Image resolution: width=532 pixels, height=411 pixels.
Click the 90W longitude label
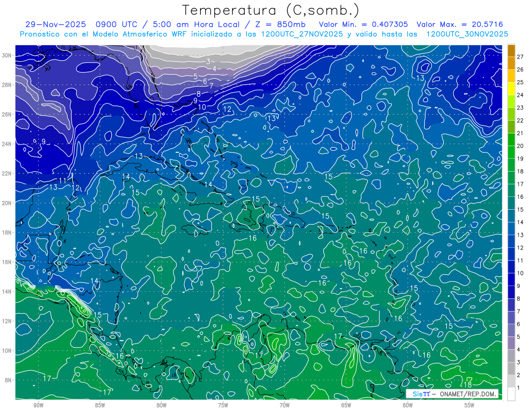(x=38, y=405)
